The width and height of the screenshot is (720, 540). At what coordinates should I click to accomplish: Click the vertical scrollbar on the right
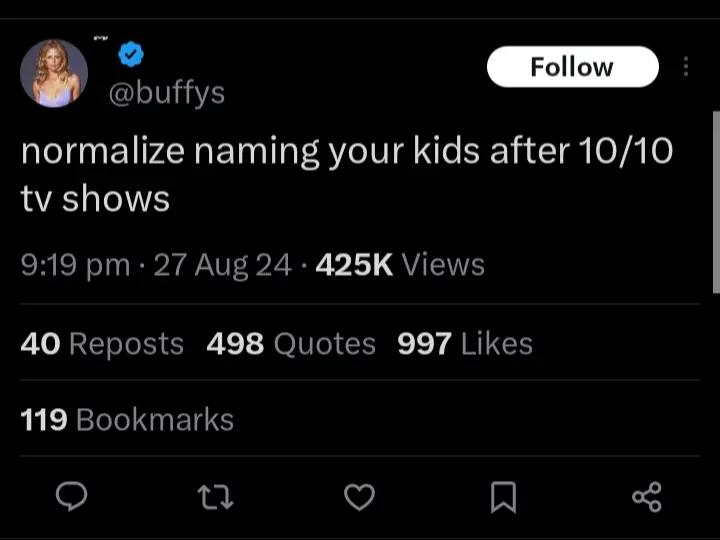pos(716,202)
